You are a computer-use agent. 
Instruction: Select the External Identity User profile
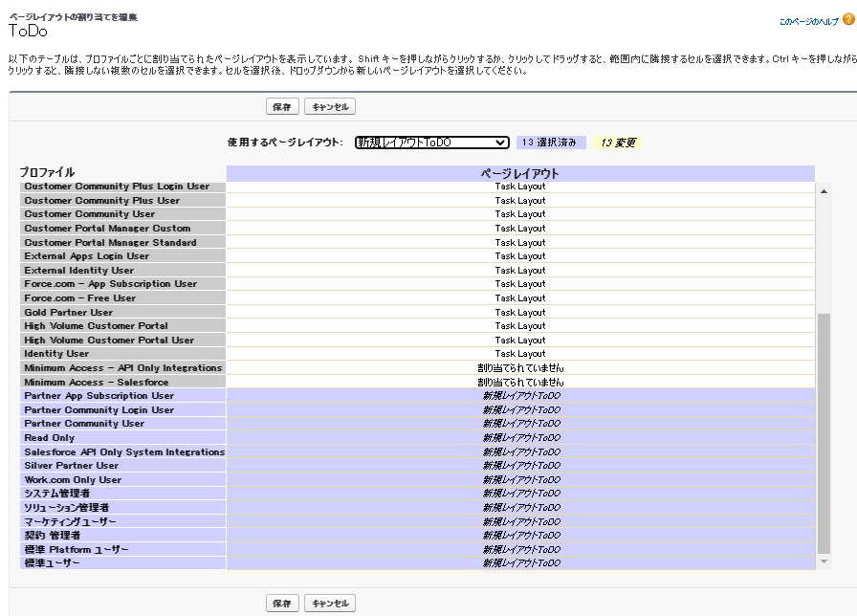(x=123, y=270)
